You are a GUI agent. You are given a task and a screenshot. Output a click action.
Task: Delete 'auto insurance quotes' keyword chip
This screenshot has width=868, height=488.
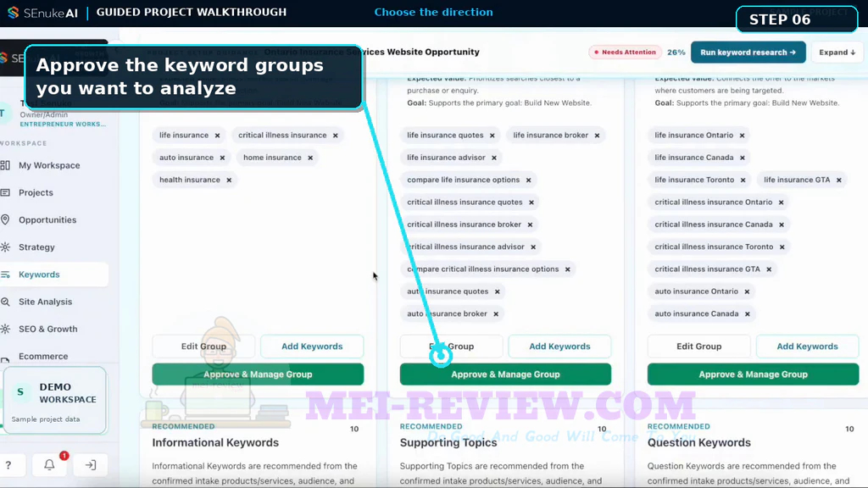(x=498, y=291)
